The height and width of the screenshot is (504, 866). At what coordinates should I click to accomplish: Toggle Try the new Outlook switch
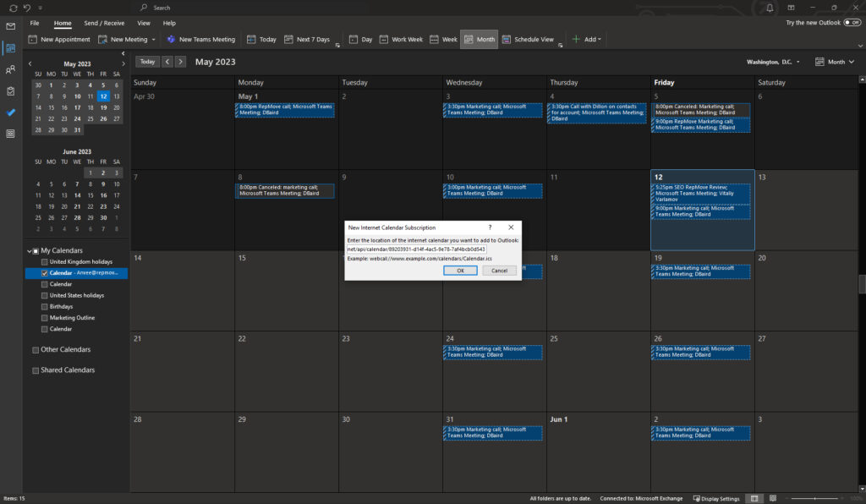click(x=852, y=23)
